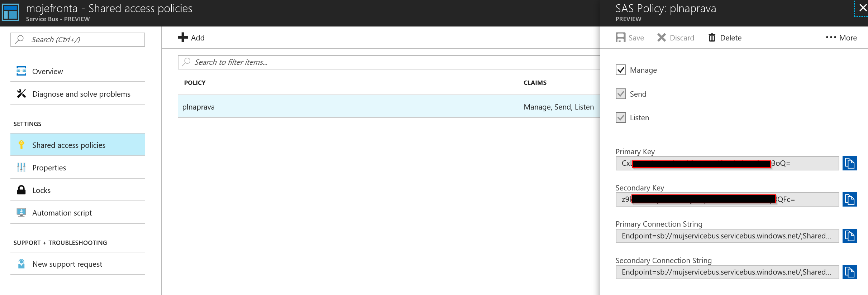This screenshot has width=868, height=295.
Task: Click the Discard X icon
Action: tap(662, 38)
